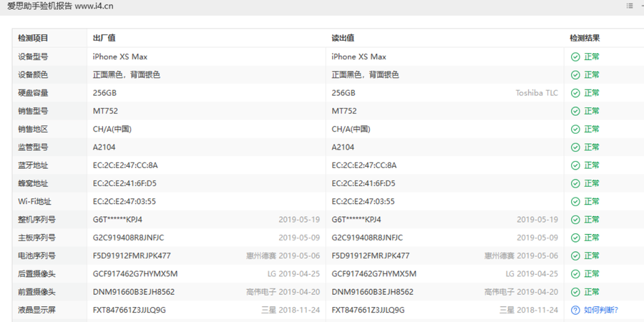The width and height of the screenshot is (644, 322).
Task: Select the 设备颜色 row label
Action: click(x=33, y=74)
